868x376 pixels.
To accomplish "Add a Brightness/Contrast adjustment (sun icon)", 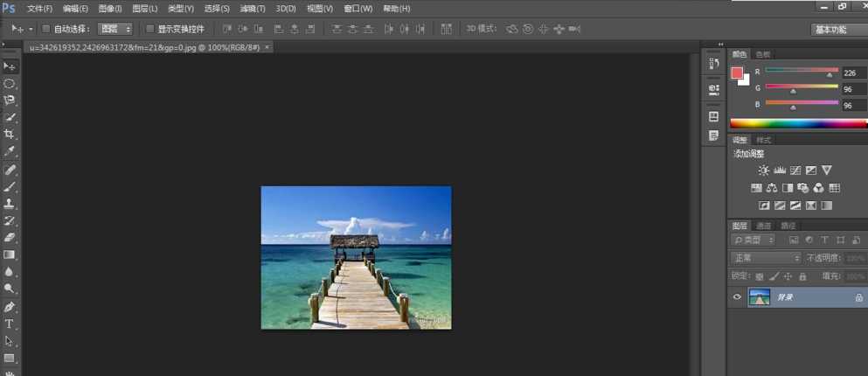I will (763, 171).
